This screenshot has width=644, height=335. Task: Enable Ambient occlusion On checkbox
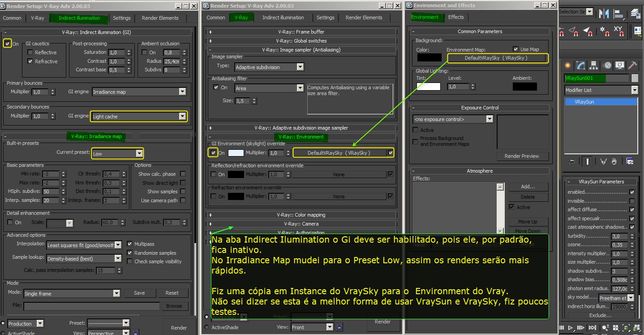(x=145, y=52)
